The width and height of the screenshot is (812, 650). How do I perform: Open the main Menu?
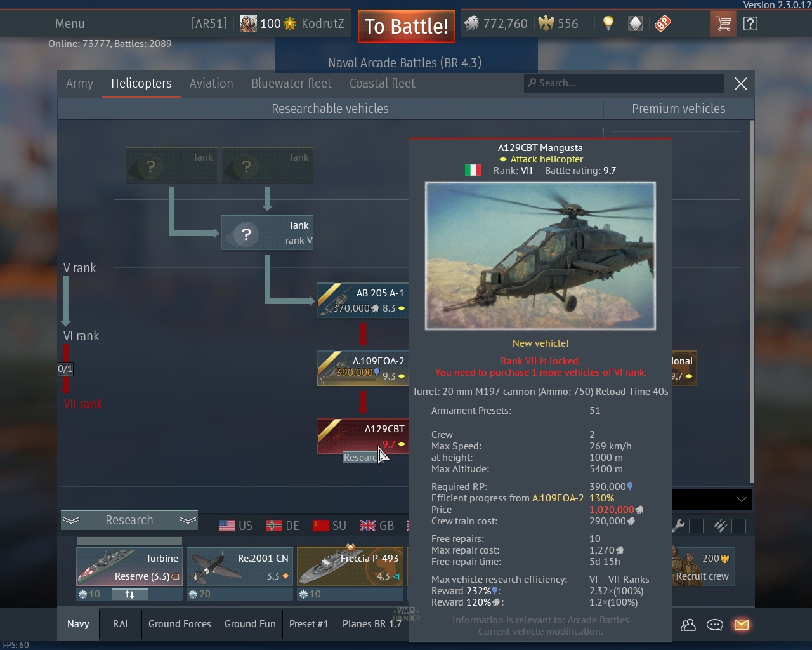70,24
